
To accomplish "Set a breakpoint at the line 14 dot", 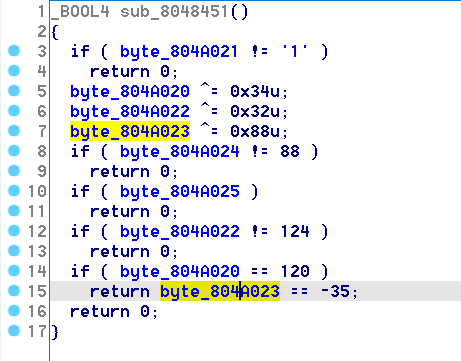I will (14, 271).
